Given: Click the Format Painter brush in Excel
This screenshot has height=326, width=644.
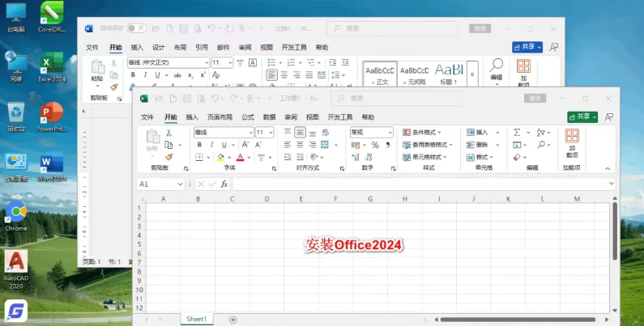Looking at the screenshot, I should point(168,157).
